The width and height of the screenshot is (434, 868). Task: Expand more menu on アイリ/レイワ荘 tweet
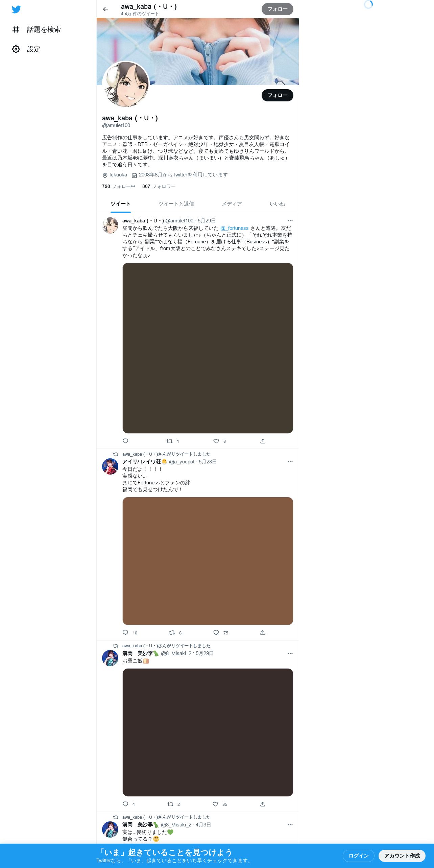pos(290,462)
